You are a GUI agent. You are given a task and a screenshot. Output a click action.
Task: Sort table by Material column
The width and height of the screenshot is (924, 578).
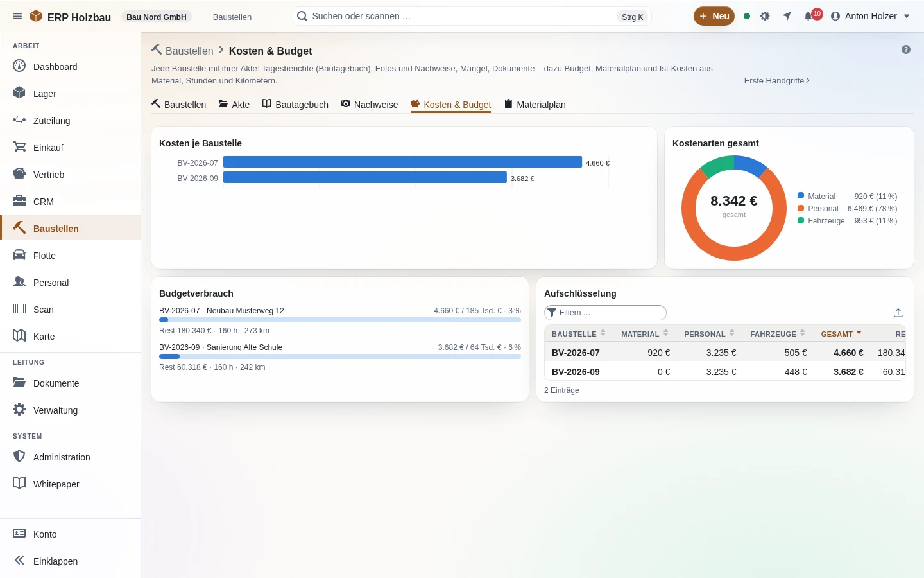[644, 334]
